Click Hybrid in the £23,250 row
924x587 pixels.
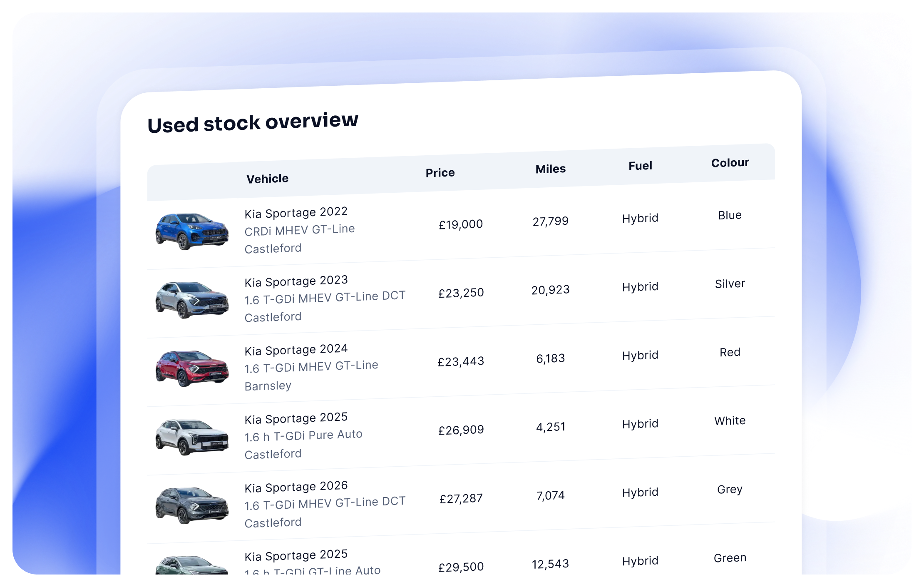pos(640,287)
